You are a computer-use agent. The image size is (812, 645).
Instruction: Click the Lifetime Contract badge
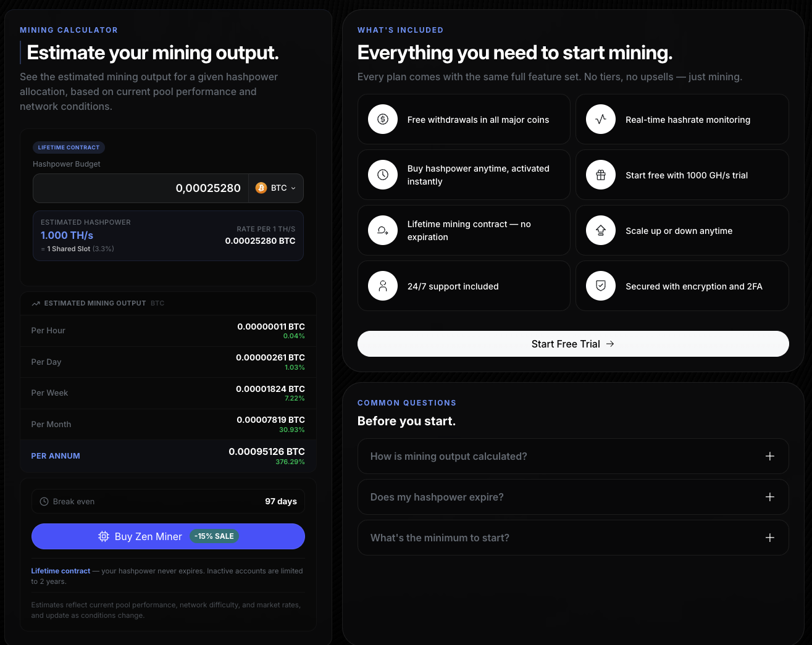(69, 148)
